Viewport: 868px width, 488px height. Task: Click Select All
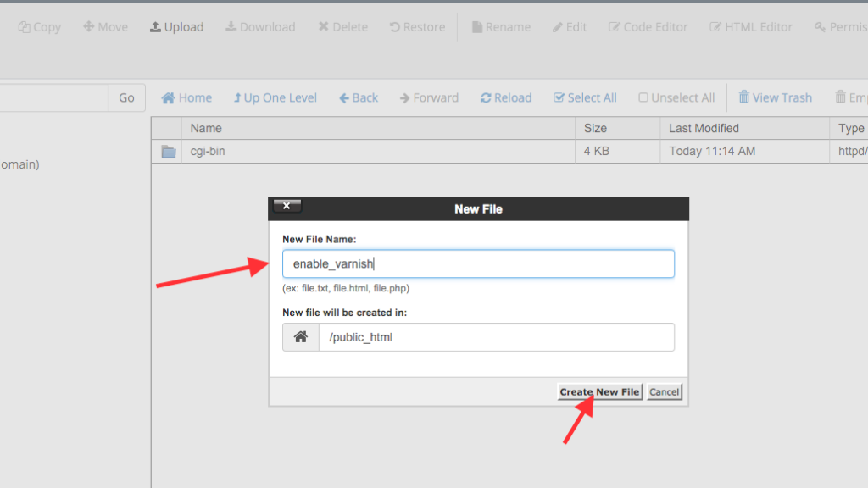click(x=585, y=98)
